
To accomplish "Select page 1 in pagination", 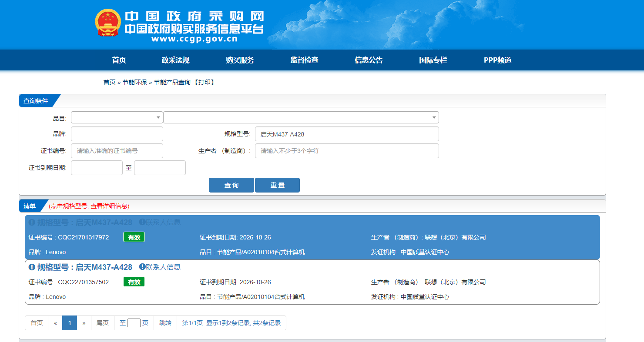I will coord(70,323).
